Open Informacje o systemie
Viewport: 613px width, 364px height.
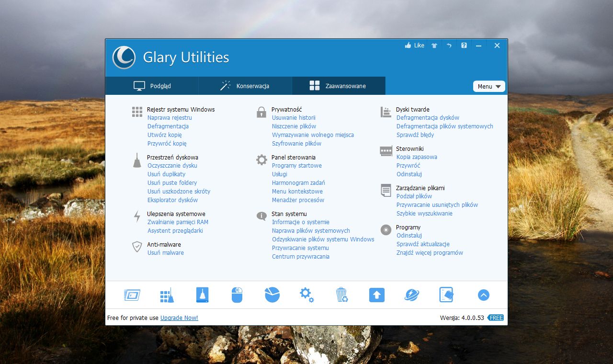[x=301, y=222]
